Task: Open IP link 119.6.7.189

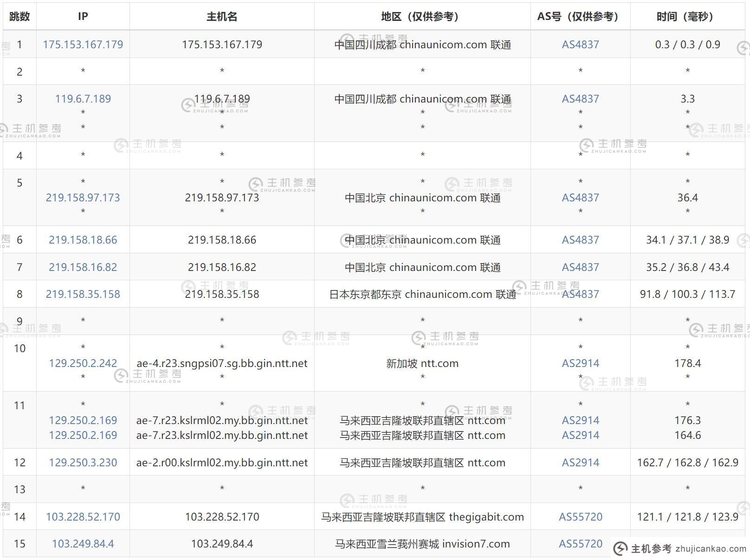Action: coord(83,99)
